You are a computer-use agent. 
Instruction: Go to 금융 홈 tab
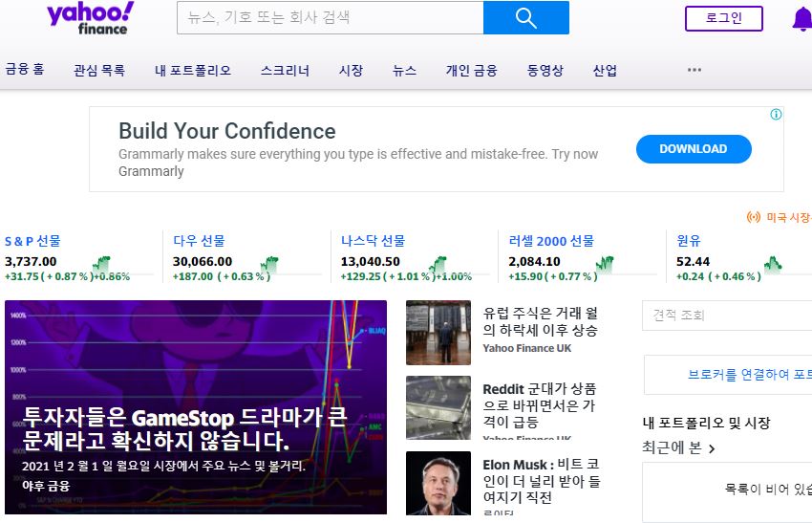click(x=25, y=70)
